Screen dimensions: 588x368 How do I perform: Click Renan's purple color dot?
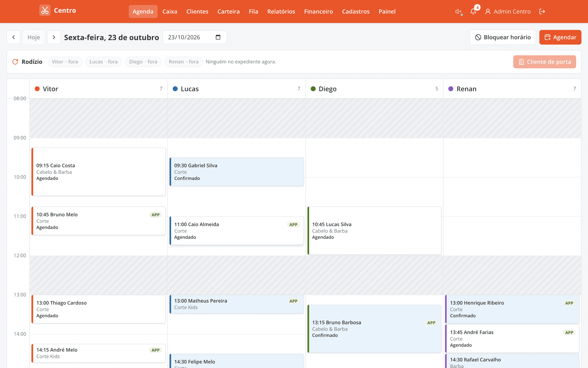pos(451,89)
